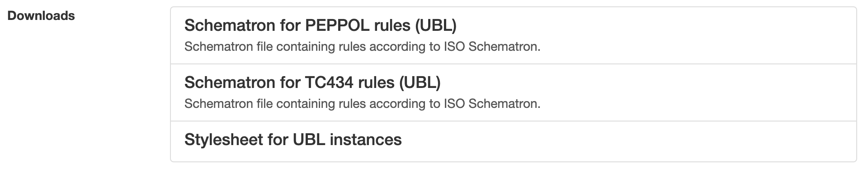Click 'UBL' word in Stylesheet item title
868x175 pixels.
pyautogui.click(x=309, y=140)
